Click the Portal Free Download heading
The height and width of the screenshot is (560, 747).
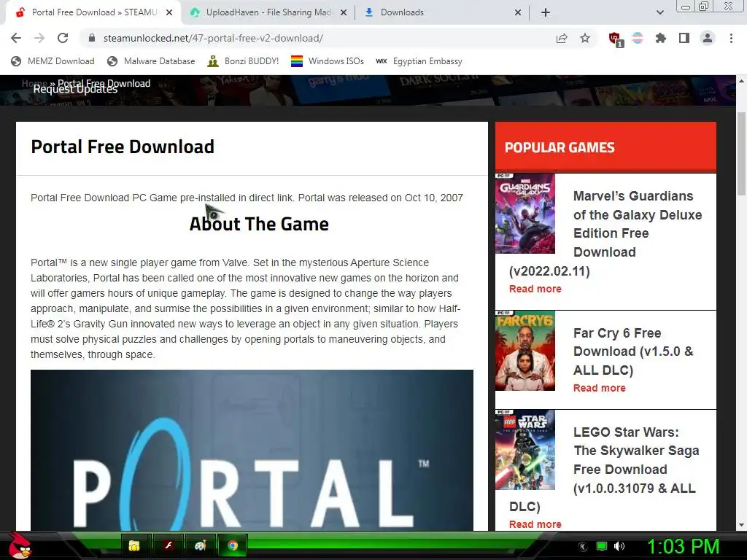tap(123, 147)
